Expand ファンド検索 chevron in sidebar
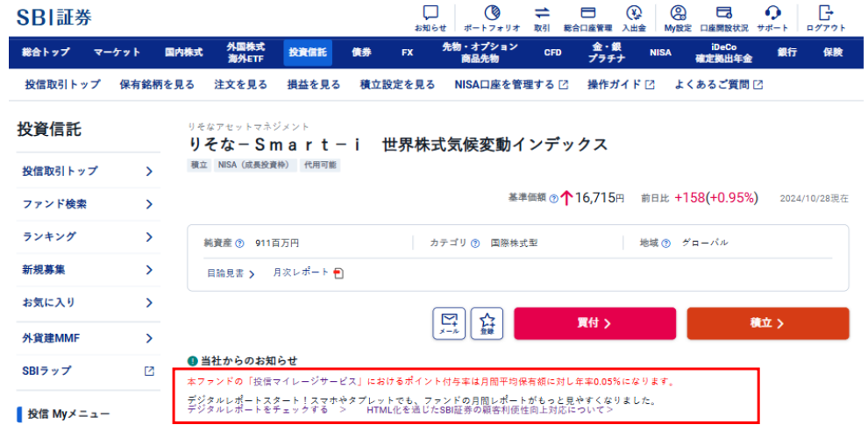This screenshot has height=431, width=868. (x=149, y=204)
